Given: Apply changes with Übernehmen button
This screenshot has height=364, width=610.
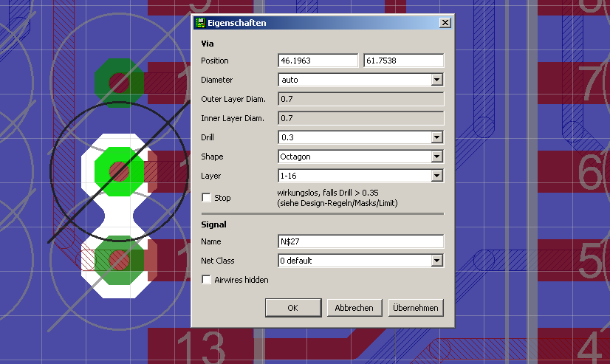Looking at the screenshot, I should tap(416, 308).
